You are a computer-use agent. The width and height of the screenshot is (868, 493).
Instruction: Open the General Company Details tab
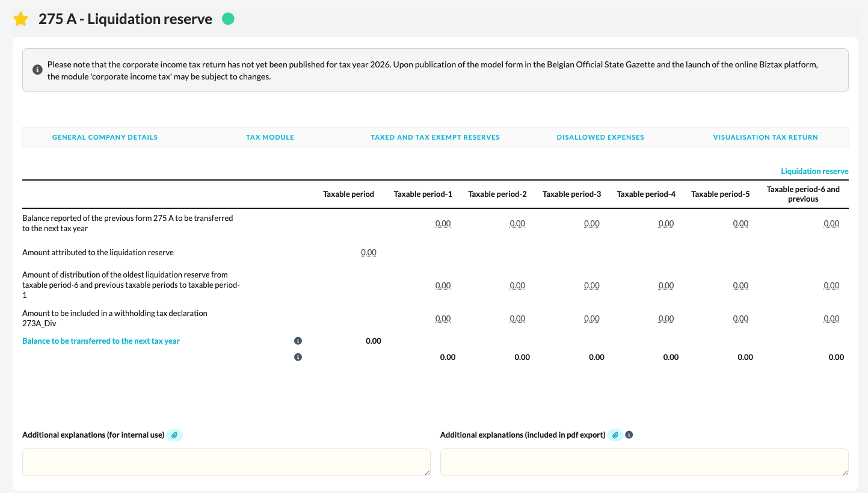point(105,137)
